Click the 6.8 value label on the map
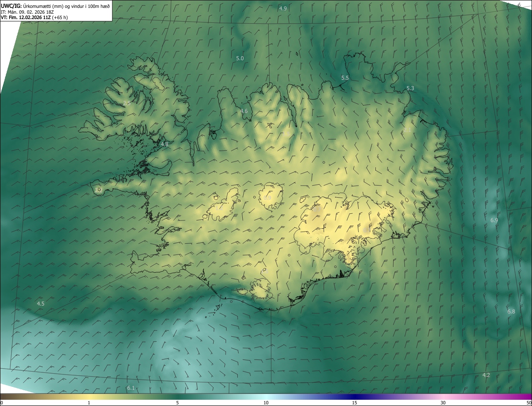The height and width of the screenshot is (406, 532). (511, 311)
